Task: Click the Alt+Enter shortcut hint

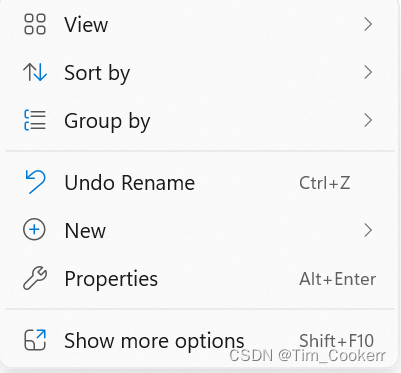Action: [x=338, y=279]
